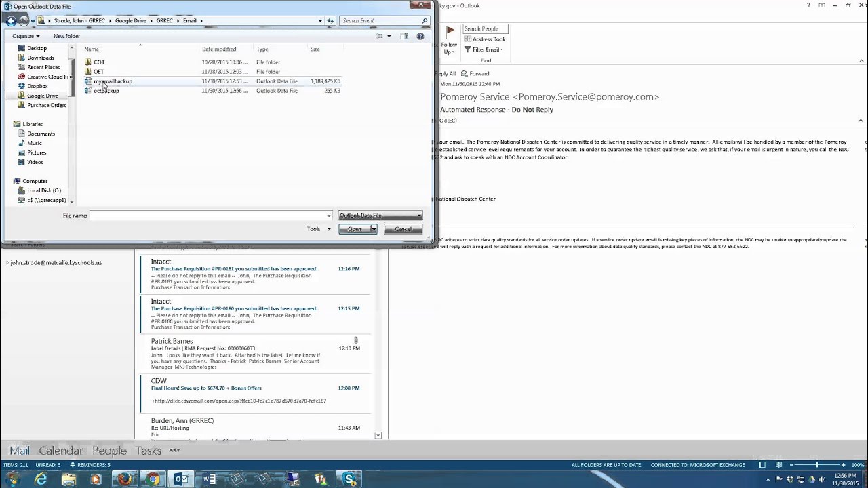Open Pictures library
The width and height of the screenshot is (868, 488).
coord(37,152)
